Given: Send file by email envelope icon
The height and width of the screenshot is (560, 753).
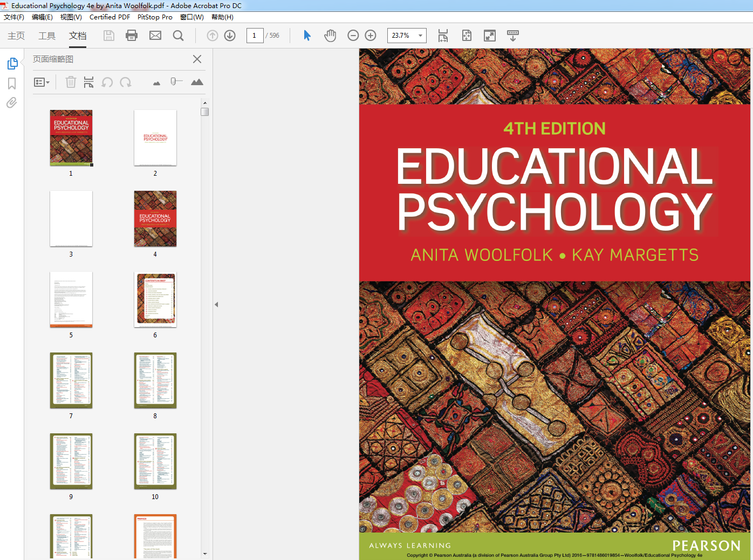Looking at the screenshot, I should coord(155,36).
